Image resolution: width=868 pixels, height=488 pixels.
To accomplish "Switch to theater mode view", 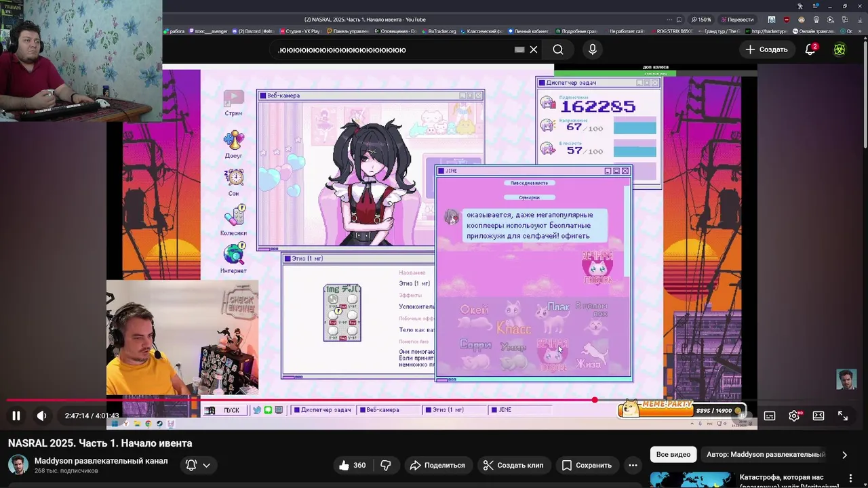I will point(818,415).
